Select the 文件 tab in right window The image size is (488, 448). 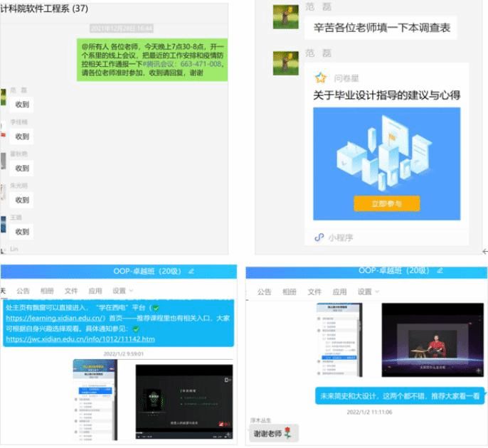[314, 292]
